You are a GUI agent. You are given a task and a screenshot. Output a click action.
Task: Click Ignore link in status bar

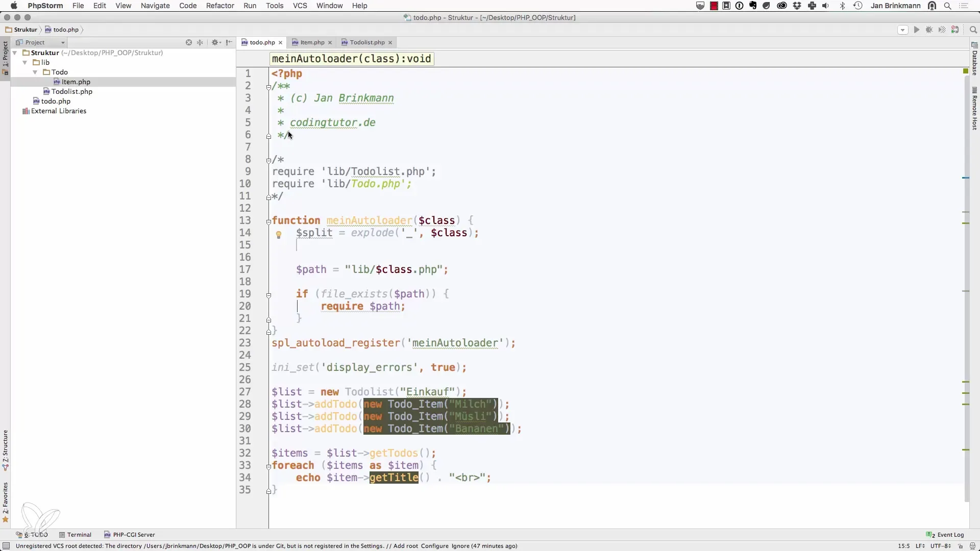[460, 546]
